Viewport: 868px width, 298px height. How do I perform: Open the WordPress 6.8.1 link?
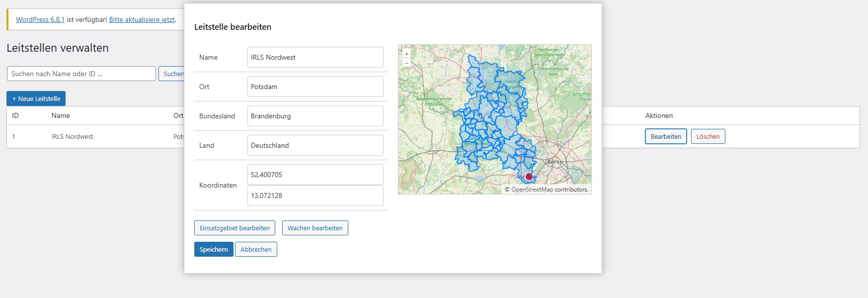(x=40, y=19)
